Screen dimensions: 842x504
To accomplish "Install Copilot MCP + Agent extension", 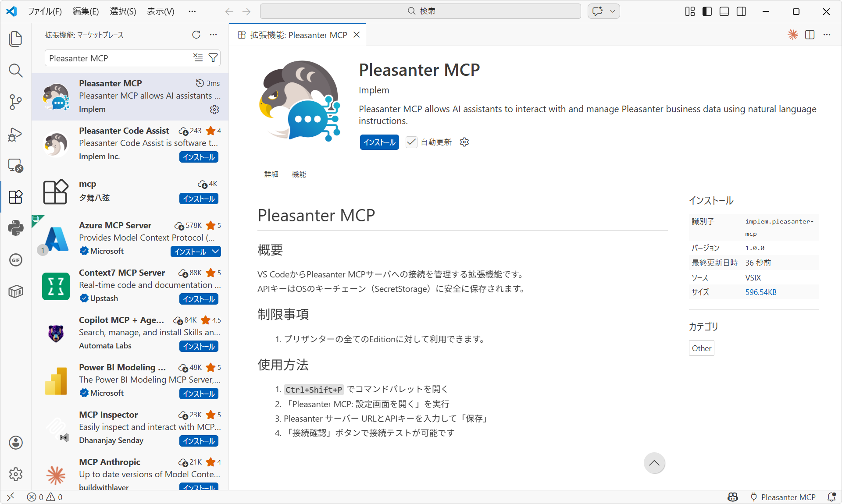I will 199,346.
